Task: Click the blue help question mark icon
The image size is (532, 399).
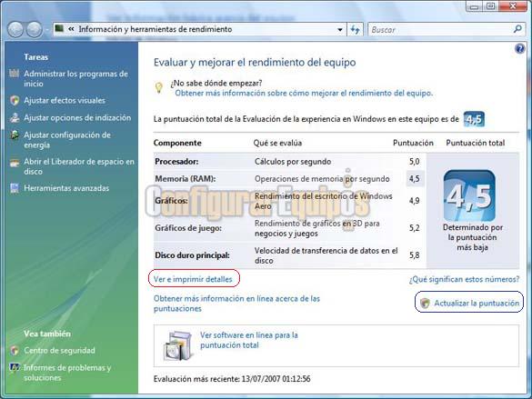Action: coord(519,49)
